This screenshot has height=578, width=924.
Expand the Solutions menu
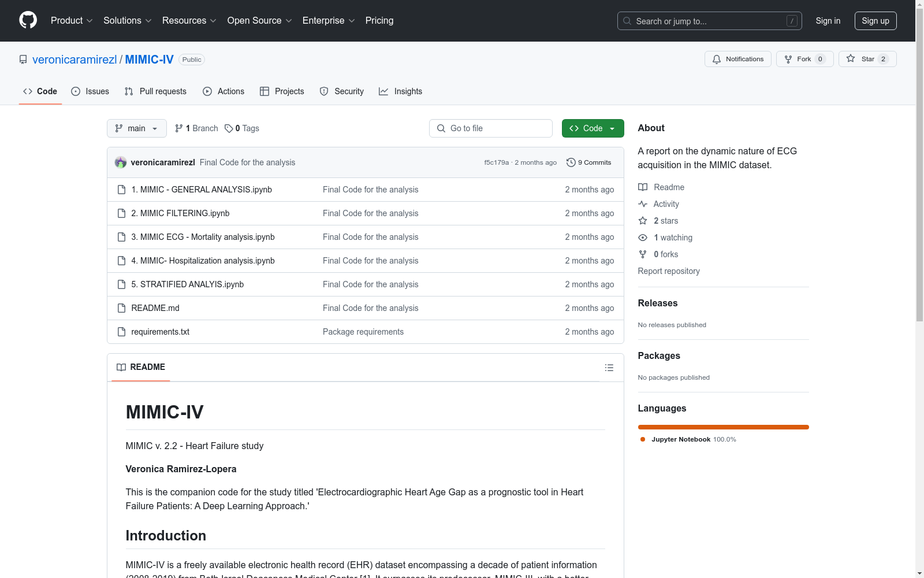128,20
